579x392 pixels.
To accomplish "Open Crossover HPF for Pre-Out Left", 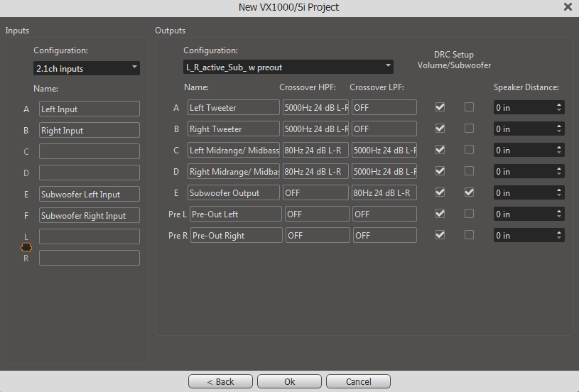I will coord(317,214).
